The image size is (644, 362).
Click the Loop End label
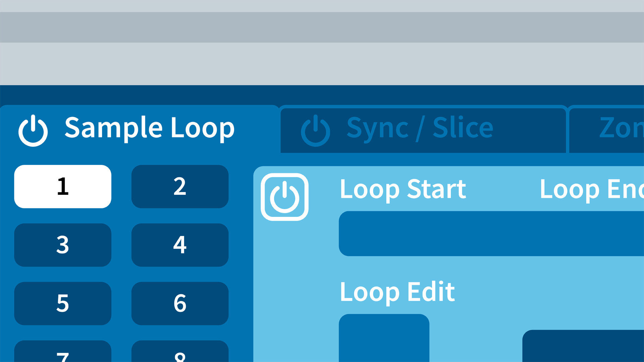[591, 189]
